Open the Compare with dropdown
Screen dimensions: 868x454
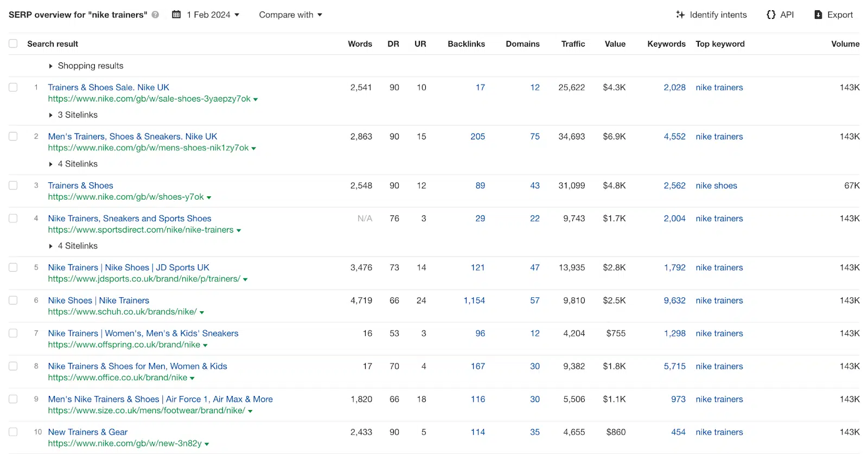(x=290, y=15)
